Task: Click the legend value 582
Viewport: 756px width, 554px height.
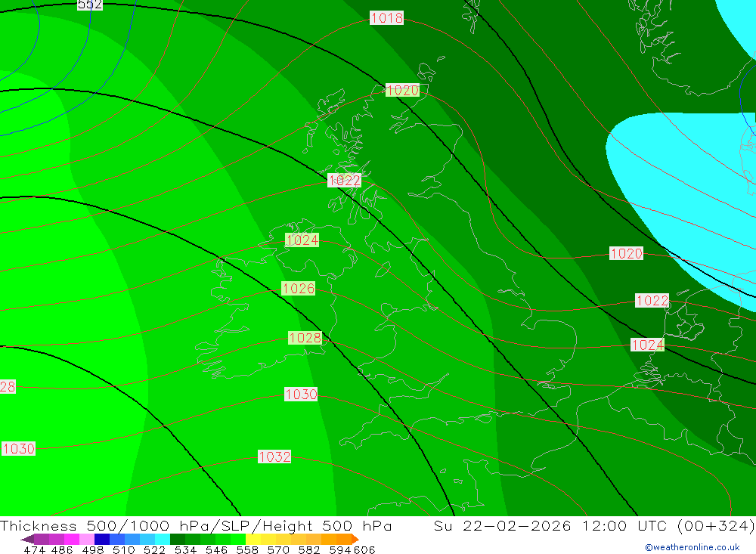Action: [308, 549]
